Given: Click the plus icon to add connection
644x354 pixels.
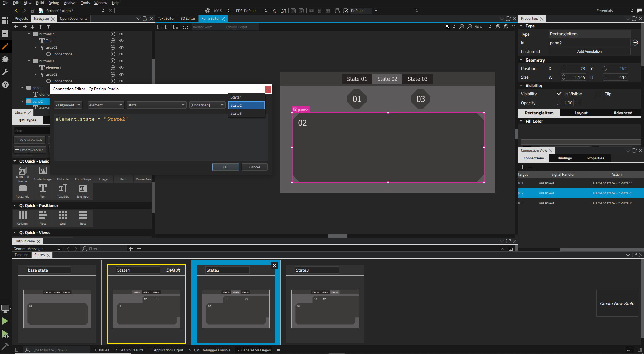Looking at the screenshot, I should [x=523, y=167].
